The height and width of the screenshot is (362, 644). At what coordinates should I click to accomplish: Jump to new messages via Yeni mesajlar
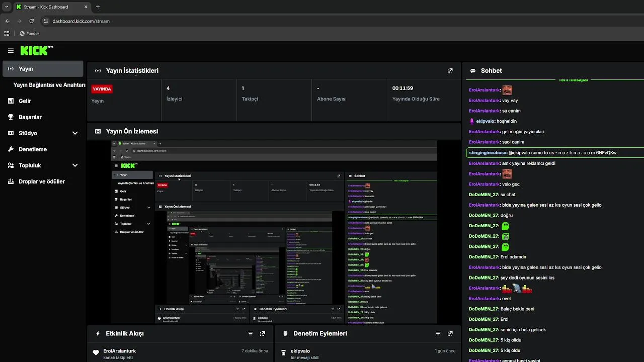(x=573, y=80)
